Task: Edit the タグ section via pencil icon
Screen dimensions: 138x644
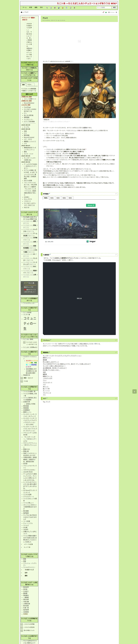Action: pos(47,398)
